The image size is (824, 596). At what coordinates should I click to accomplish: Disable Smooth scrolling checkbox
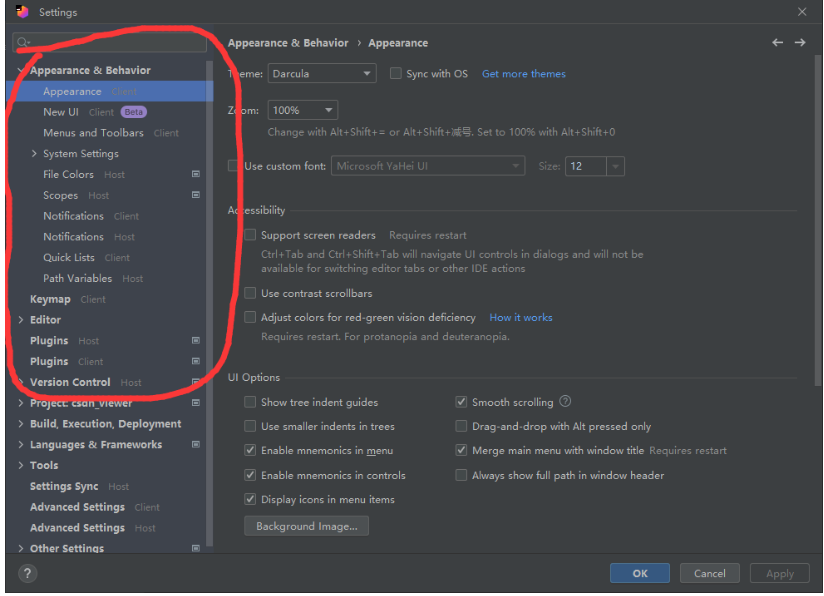pyautogui.click(x=461, y=402)
